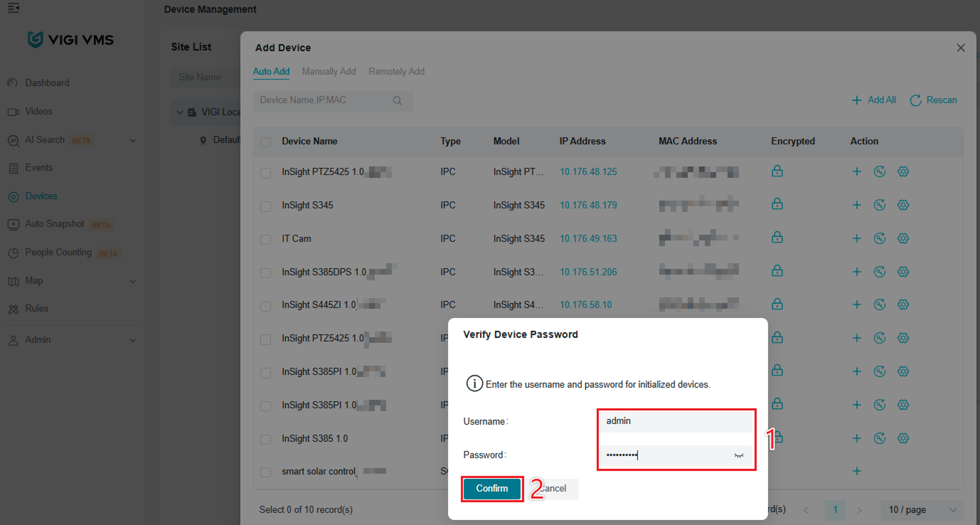
Task: Switch to Manually Add tab
Action: click(329, 71)
